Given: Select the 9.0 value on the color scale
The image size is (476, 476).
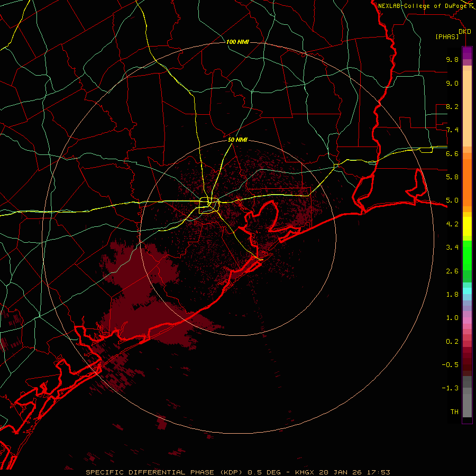Looking at the screenshot, I should click(x=452, y=83).
